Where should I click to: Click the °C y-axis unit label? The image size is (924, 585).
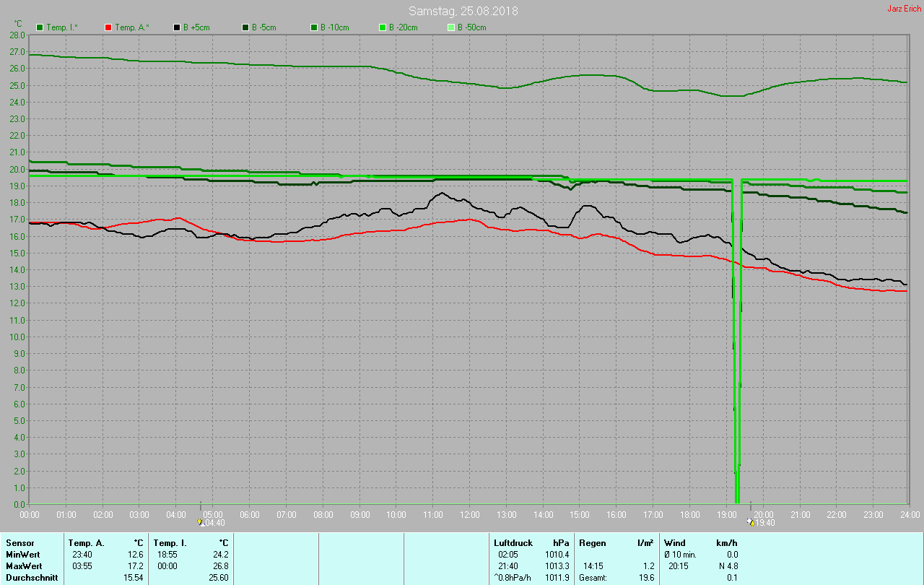pos(18,24)
